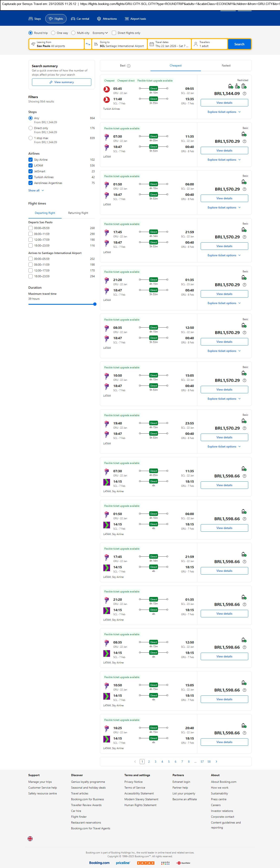Uncheck the JetSmart airline filter
This screenshot has width=280, height=868.
(x=31, y=171)
